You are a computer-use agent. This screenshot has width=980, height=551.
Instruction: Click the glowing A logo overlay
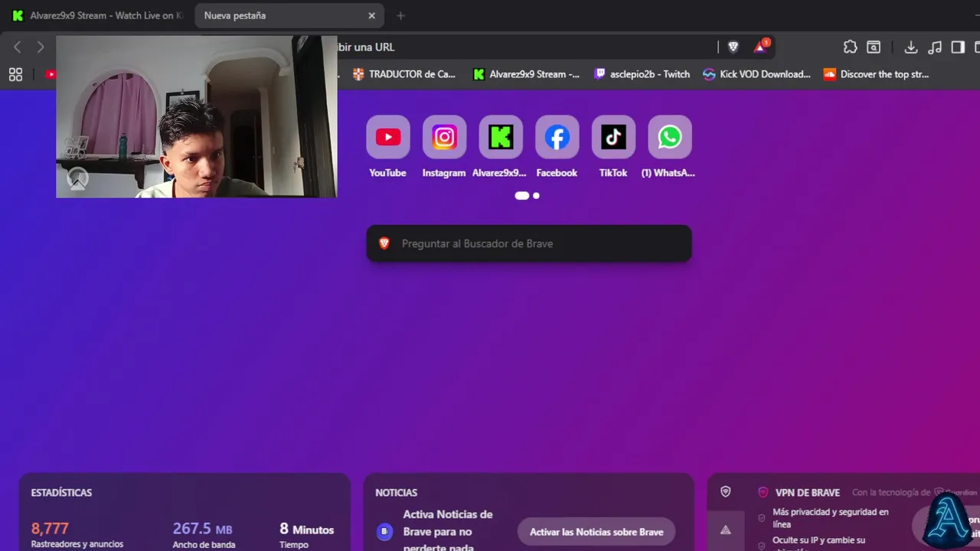(948, 520)
